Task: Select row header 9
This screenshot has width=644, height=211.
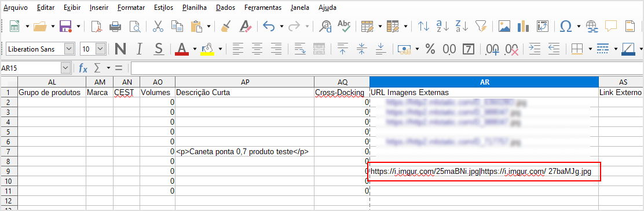Action: pyautogui.click(x=9, y=171)
